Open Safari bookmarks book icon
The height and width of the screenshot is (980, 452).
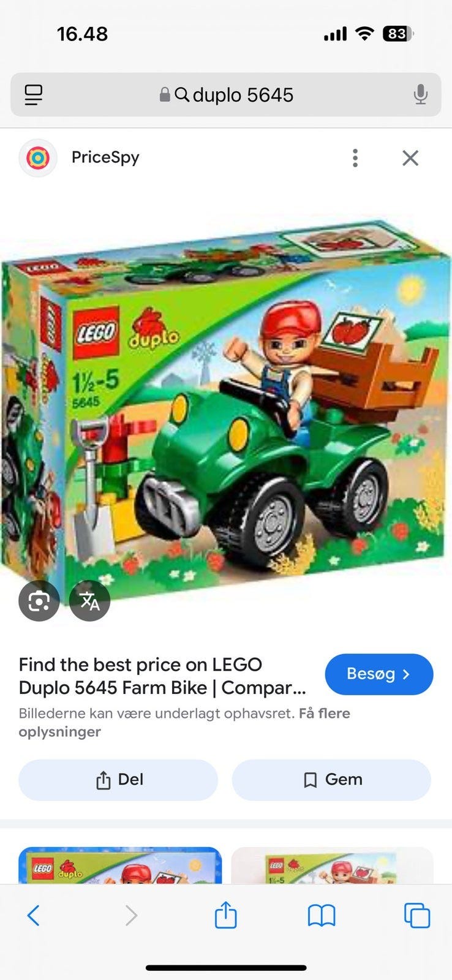(322, 916)
